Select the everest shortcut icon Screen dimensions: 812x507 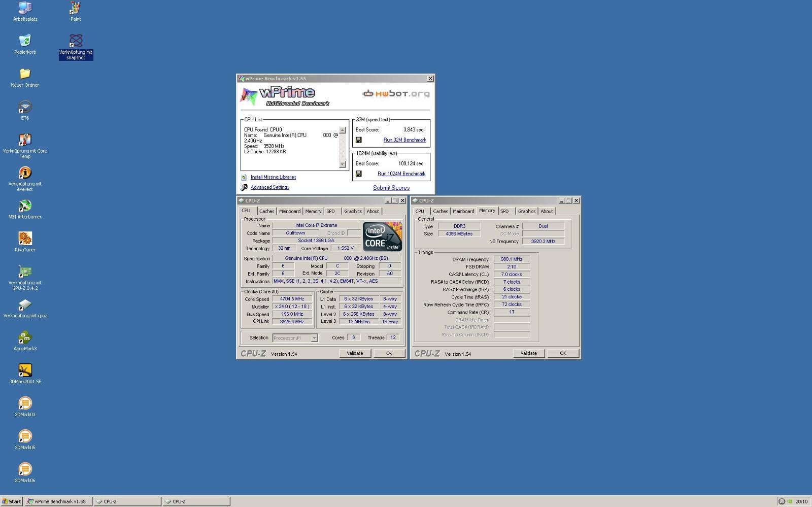point(25,173)
